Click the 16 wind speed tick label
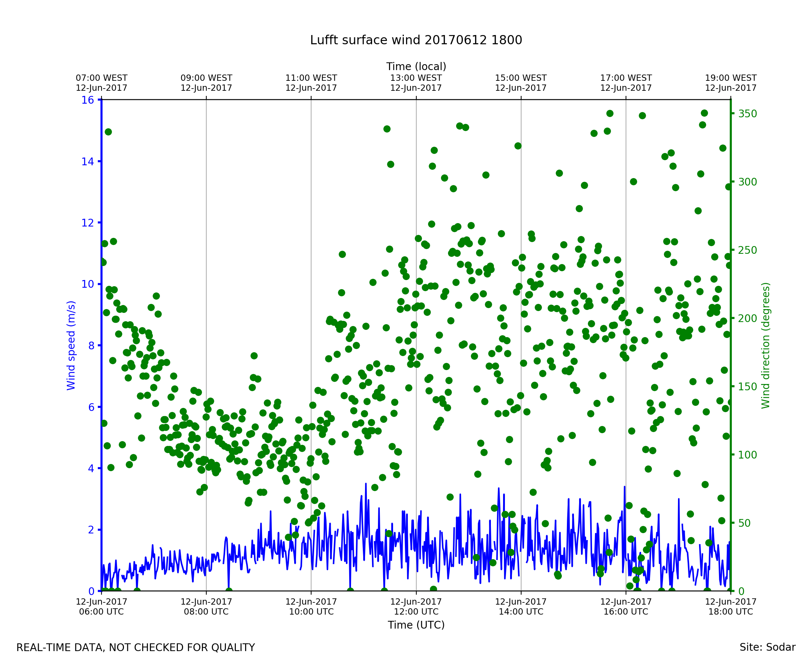This screenshot has height=664, width=812. [87, 100]
